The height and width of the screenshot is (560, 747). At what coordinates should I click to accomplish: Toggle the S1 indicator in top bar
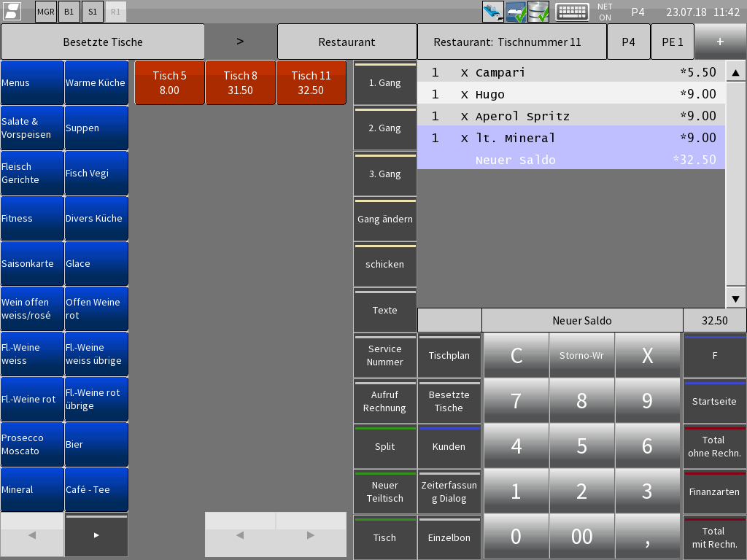[92, 12]
